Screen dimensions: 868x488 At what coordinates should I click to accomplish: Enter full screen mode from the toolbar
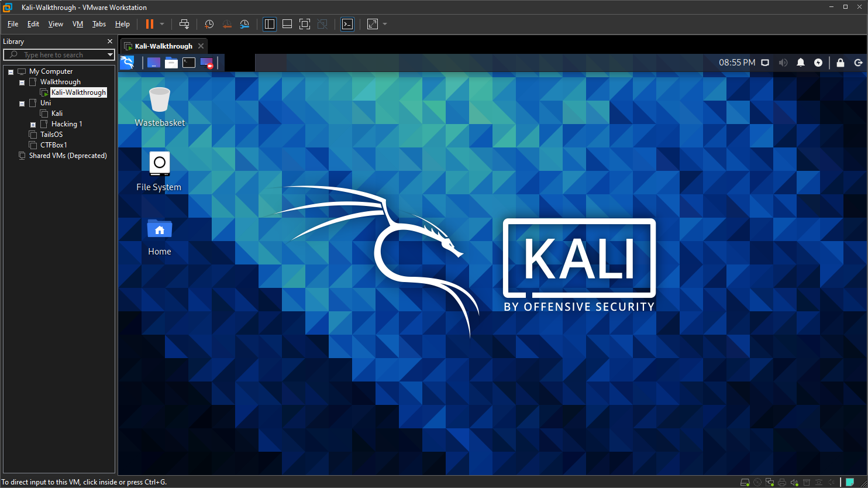pos(305,24)
